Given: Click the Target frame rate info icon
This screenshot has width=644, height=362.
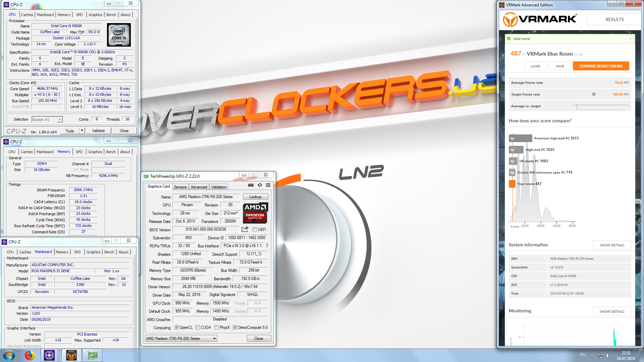Looking at the screenshot, I should 594,94.
